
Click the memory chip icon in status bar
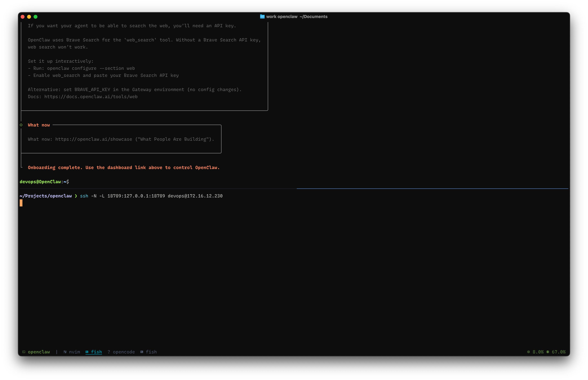tap(548, 352)
